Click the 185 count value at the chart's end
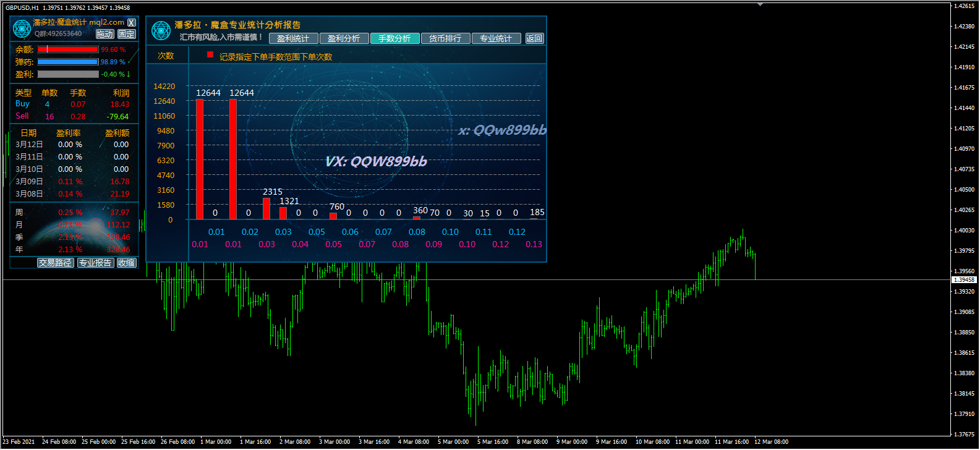 tap(537, 212)
